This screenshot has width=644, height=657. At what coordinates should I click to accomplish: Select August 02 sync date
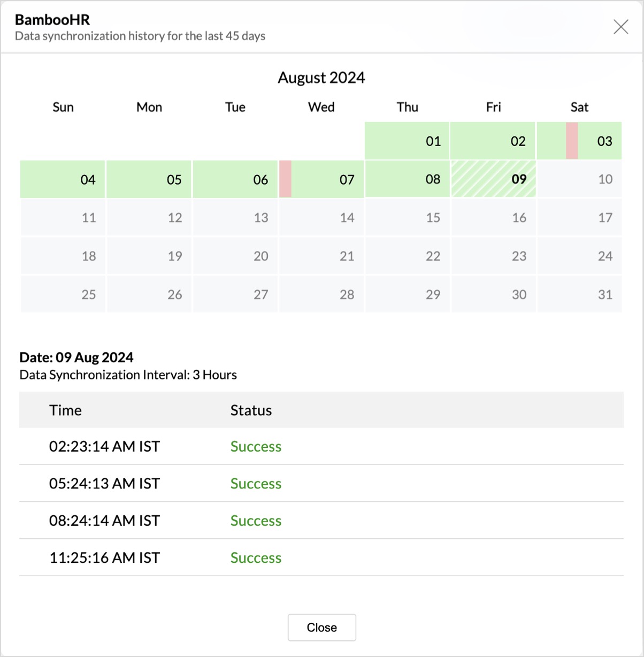point(493,141)
